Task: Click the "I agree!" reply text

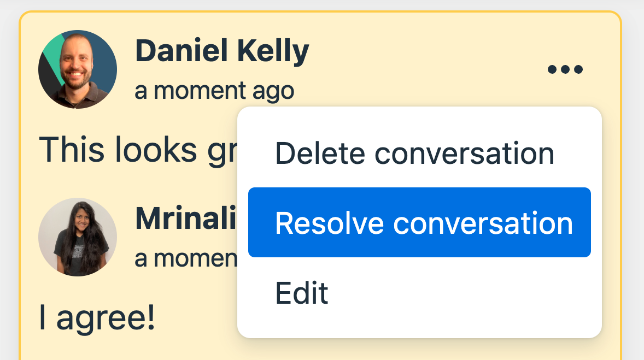Action: [97, 318]
